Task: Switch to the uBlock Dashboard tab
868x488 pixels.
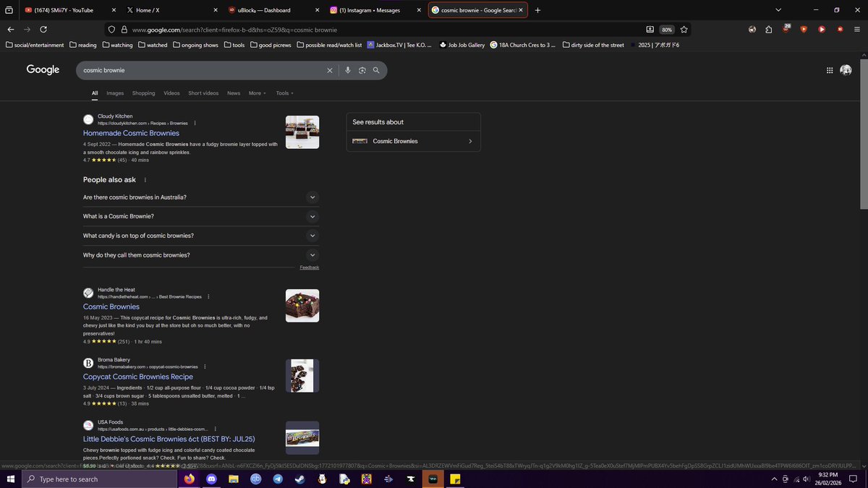Action: (273, 10)
